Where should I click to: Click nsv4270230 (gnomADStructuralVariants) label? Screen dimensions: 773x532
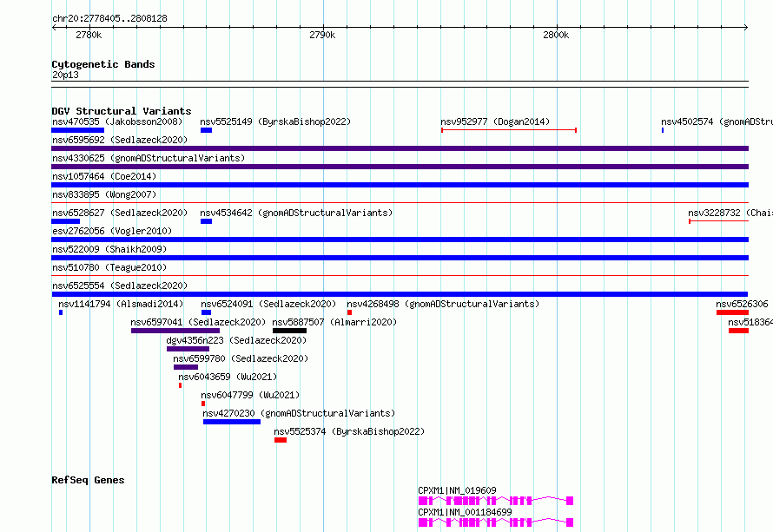[299, 413]
